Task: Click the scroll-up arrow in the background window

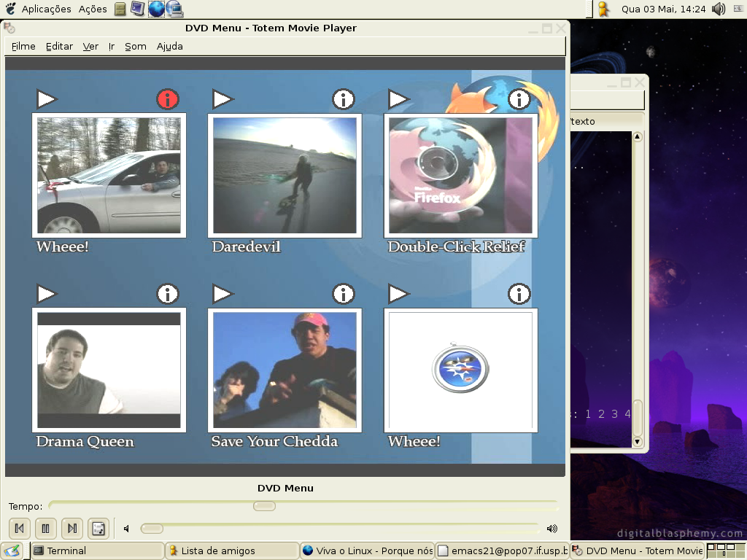Action: (x=637, y=137)
